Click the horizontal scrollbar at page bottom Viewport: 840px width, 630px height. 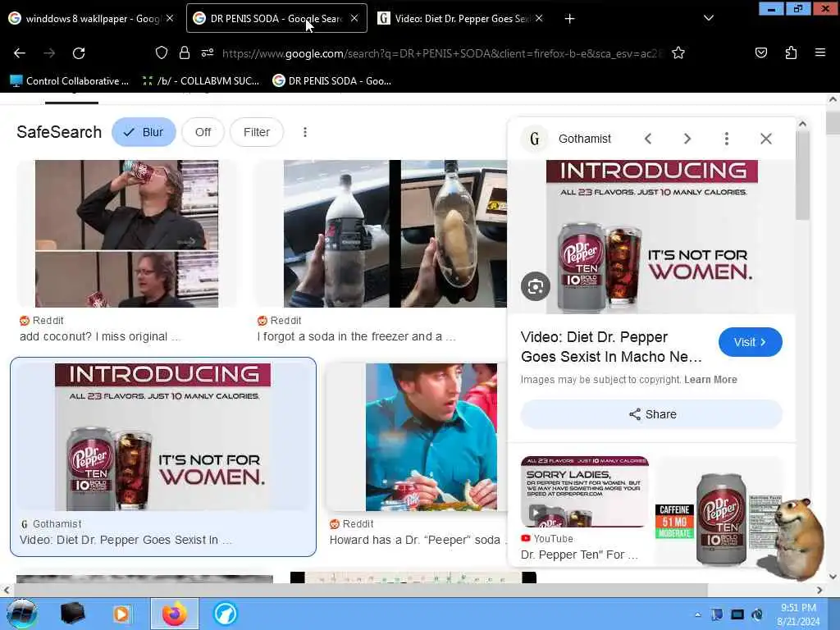point(359,589)
